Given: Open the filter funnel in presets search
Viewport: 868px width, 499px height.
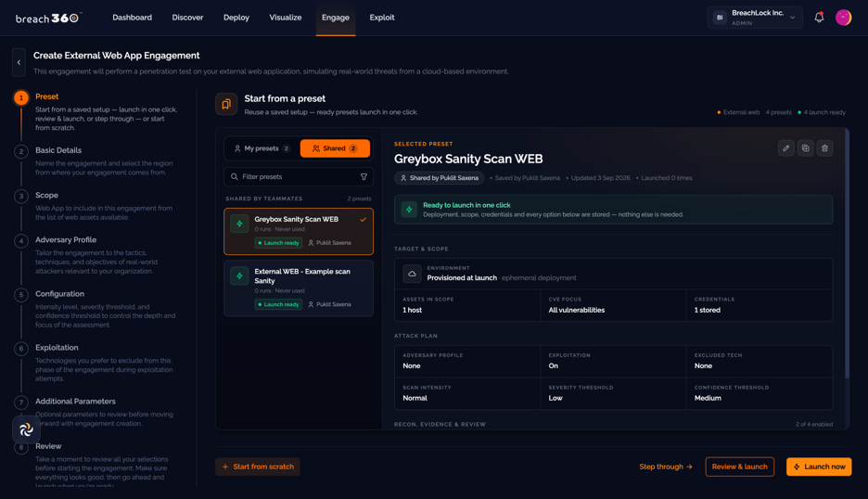Looking at the screenshot, I should click(x=364, y=176).
